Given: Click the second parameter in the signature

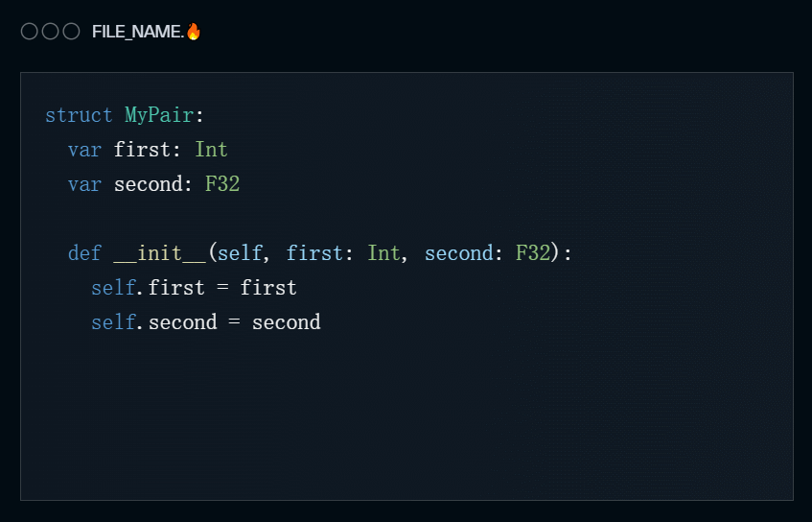Looking at the screenshot, I should tap(459, 253).
